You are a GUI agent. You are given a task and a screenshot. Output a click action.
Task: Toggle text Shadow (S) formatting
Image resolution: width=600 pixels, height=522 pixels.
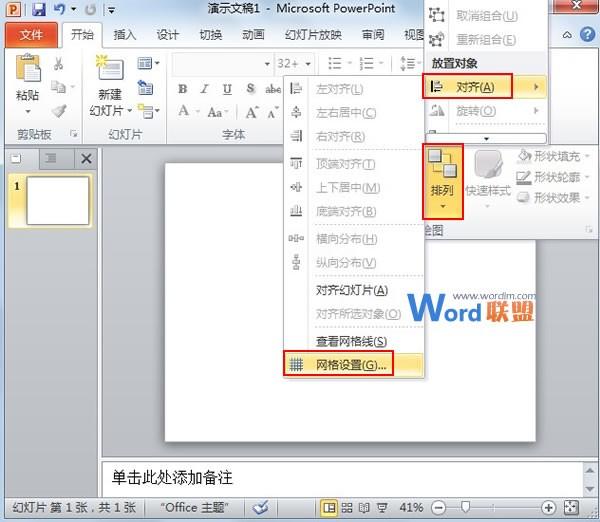pos(250,89)
